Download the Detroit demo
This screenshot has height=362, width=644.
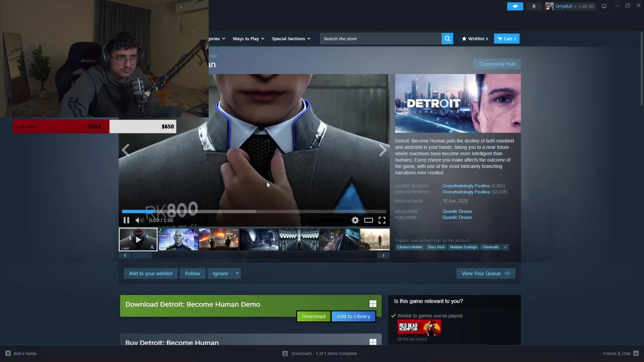[x=313, y=316]
